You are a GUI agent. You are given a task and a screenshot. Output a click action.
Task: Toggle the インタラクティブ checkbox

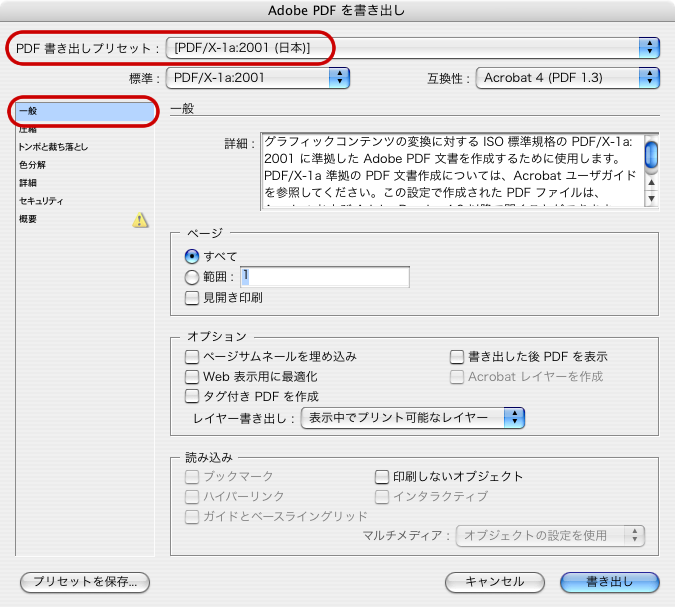(381, 496)
